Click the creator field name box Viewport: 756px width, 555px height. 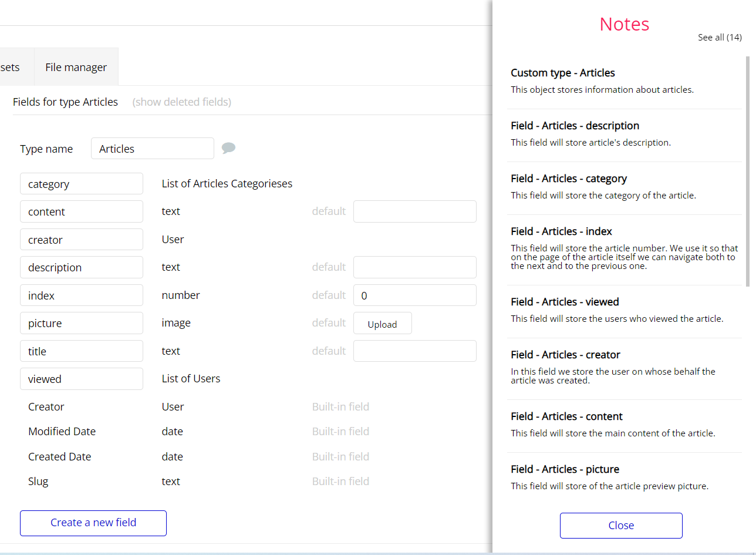[82, 240]
